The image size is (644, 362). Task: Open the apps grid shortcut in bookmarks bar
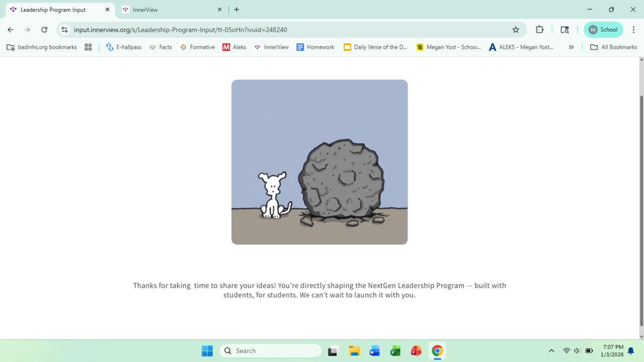(x=88, y=47)
